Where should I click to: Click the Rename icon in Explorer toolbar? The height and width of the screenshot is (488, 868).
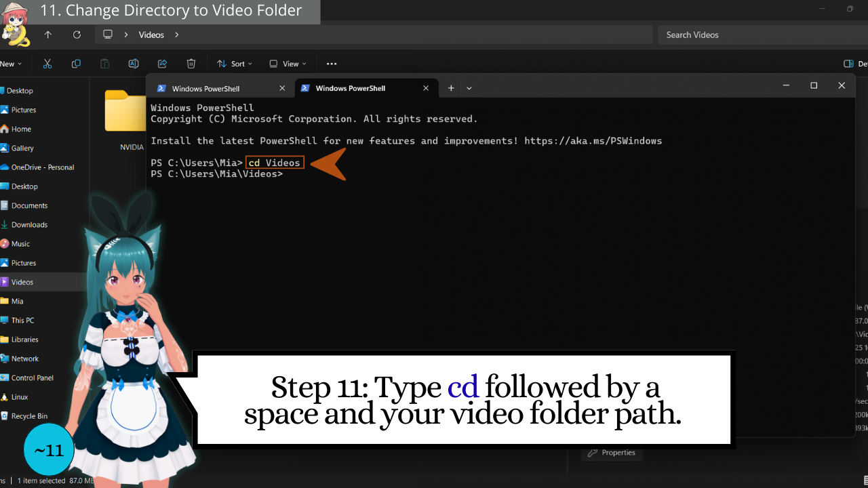point(134,64)
